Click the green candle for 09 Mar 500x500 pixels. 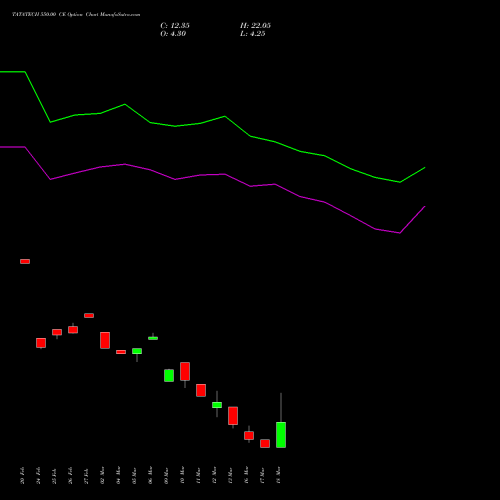pos(169,375)
